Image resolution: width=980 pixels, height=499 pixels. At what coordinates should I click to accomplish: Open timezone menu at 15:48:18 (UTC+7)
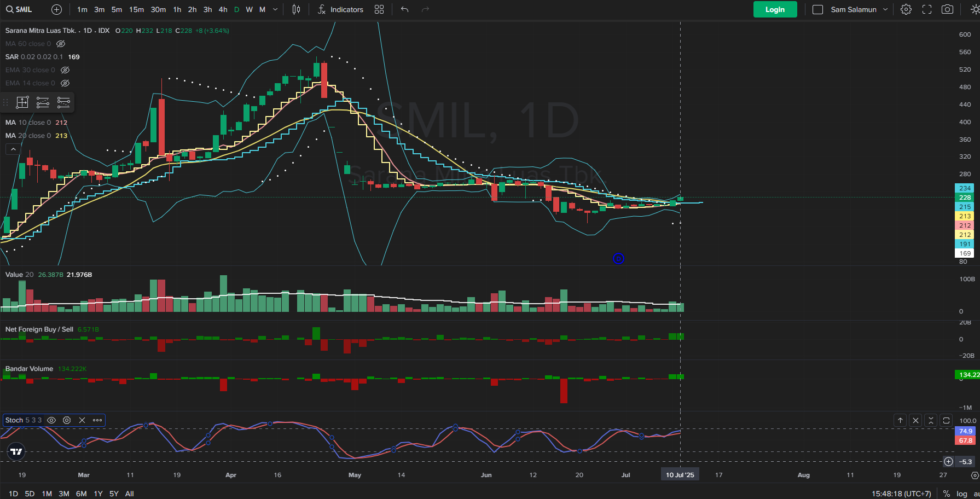[x=901, y=494]
